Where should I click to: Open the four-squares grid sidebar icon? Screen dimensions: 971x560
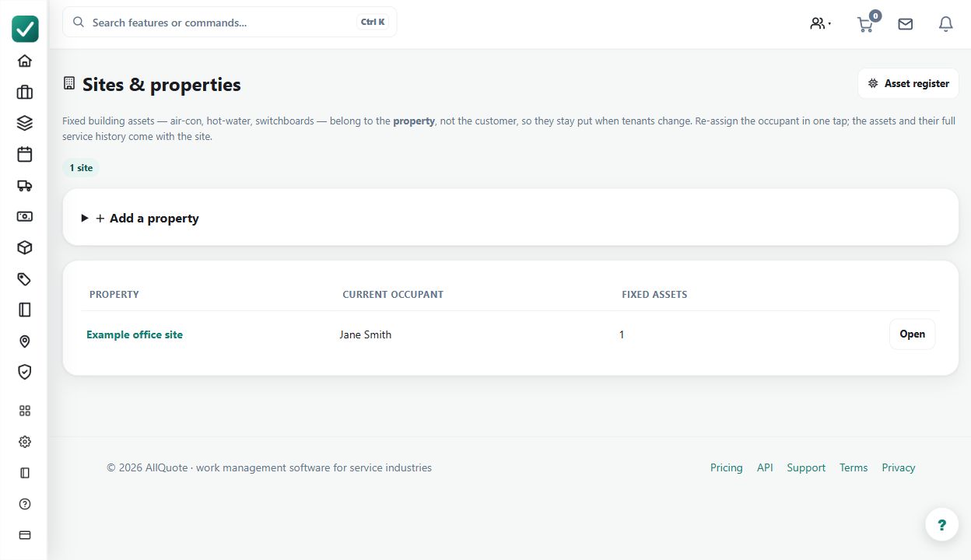click(25, 411)
